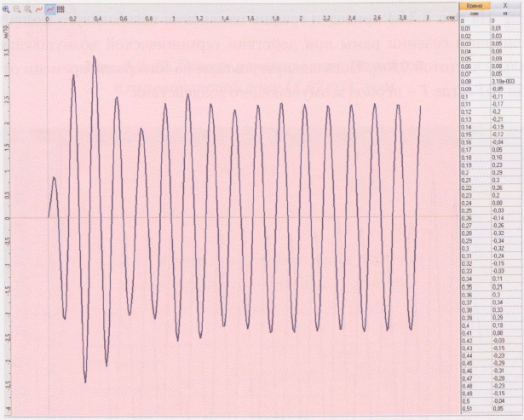Select time cell 0,31 in the table

coord(475,256)
